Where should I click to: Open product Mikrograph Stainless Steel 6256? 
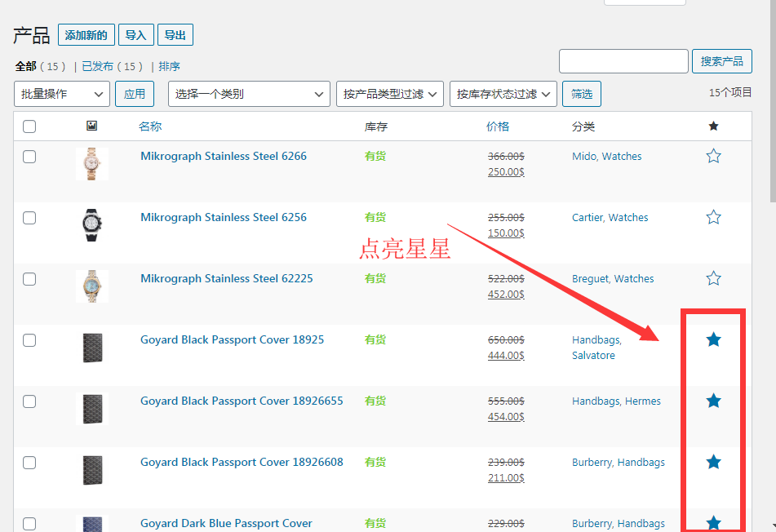[224, 218]
